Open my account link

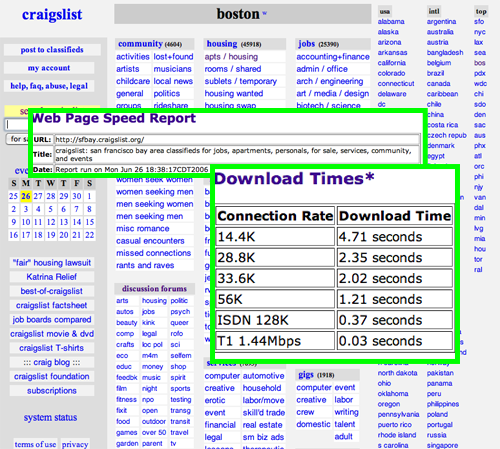(x=49, y=68)
